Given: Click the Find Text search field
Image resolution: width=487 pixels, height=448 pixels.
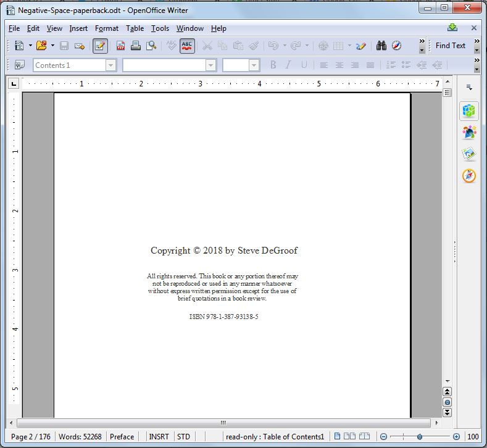Looking at the screenshot, I should (x=451, y=46).
